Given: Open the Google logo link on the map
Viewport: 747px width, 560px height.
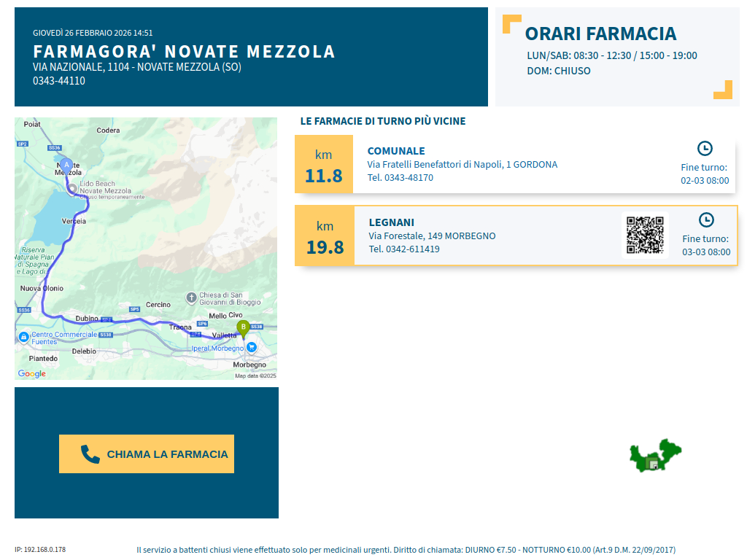Looking at the screenshot, I should [32, 374].
